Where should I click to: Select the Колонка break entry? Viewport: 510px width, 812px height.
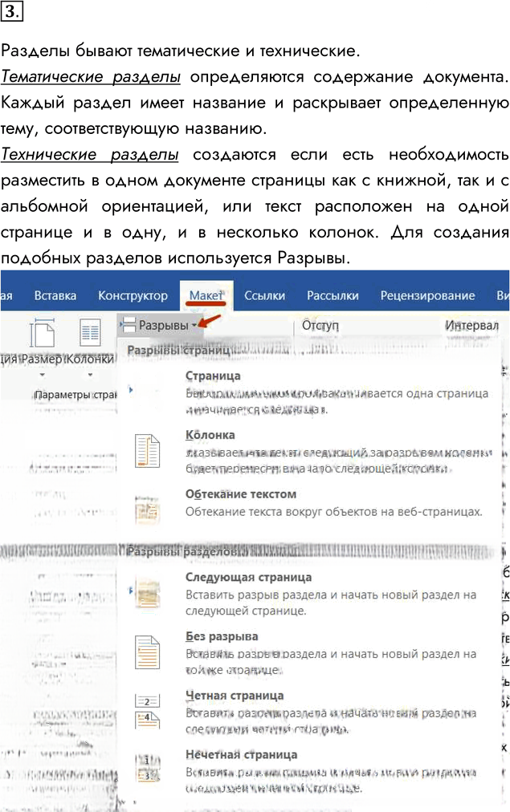tap(308, 452)
